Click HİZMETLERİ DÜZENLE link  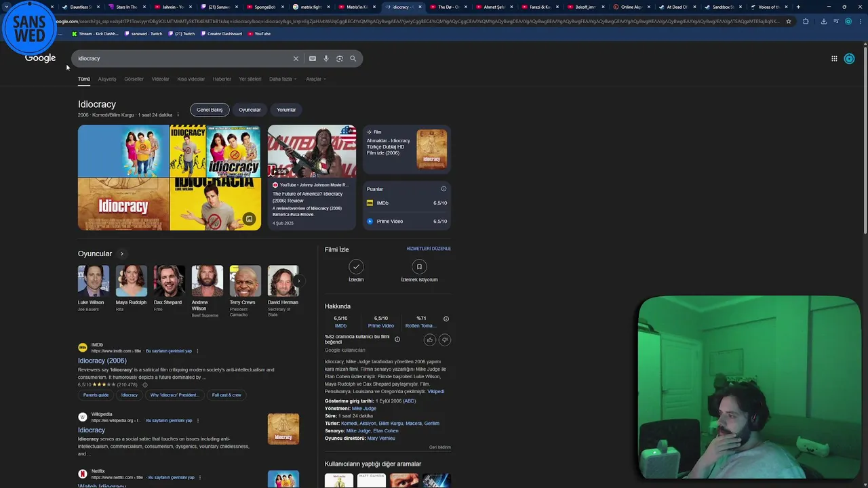tap(429, 249)
